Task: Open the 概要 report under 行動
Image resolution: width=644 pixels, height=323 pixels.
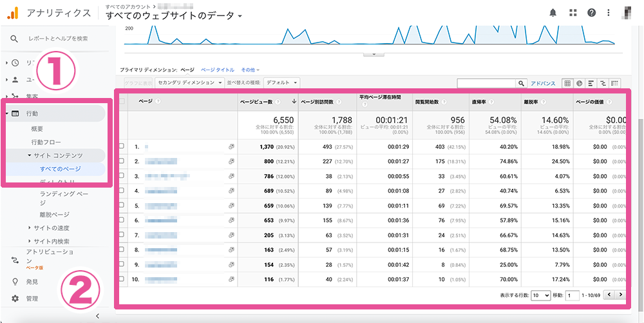Action: click(x=37, y=129)
